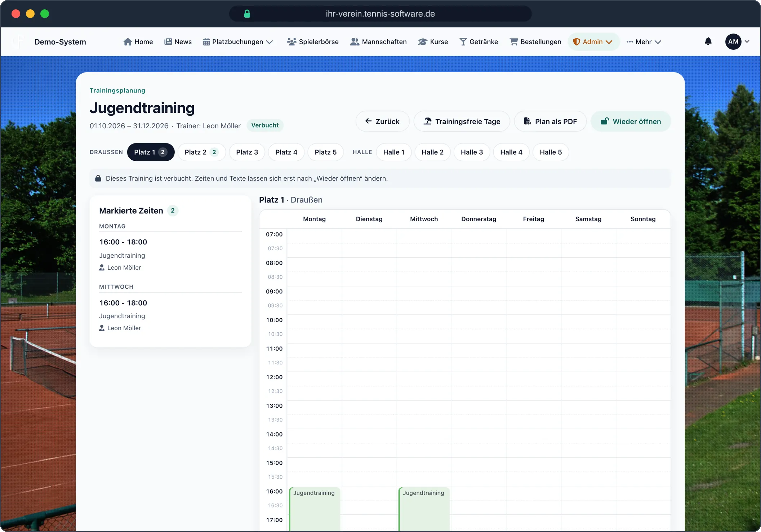Viewport: 761px width, 532px height.
Task: Click the AM user avatar
Action: click(733, 41)
